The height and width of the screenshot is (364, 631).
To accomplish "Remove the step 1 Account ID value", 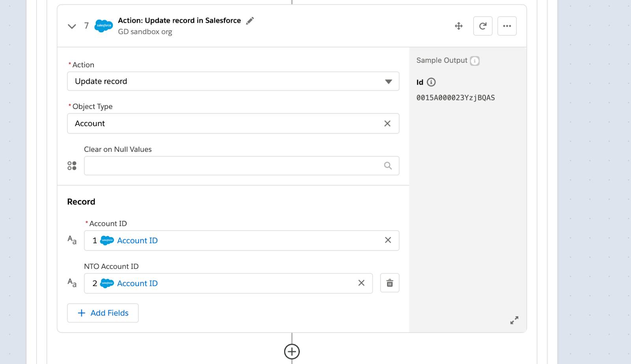I will point(388,240).
